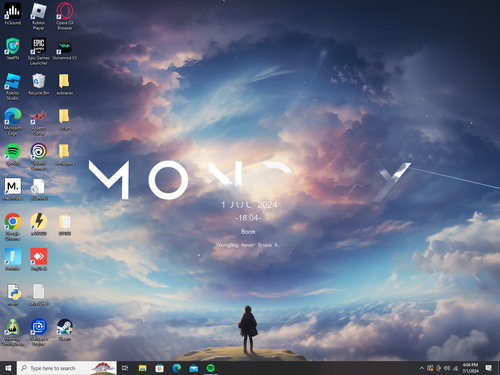Viewport: 500px width, 375px height.
Task: Open the green monster game shortcut
Action: (x=13, y=332)
